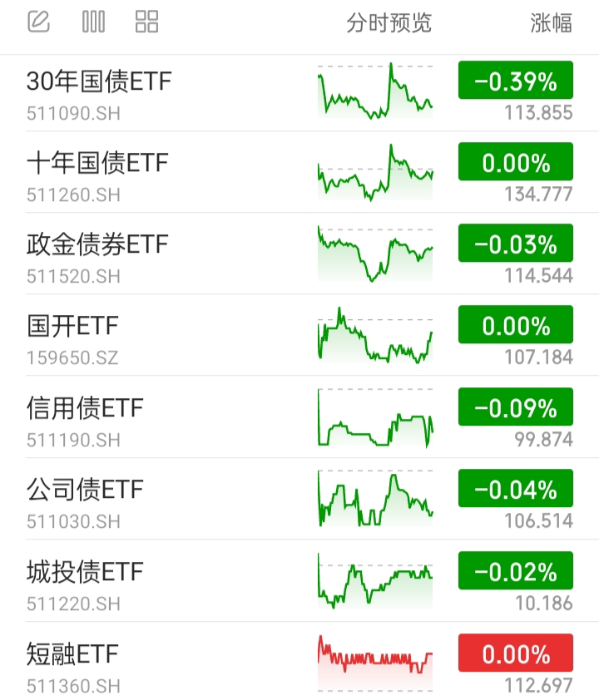Toggle the red 0.00% change badge
This screenshot has width=599, height=700.
click(x=516, y=653)
